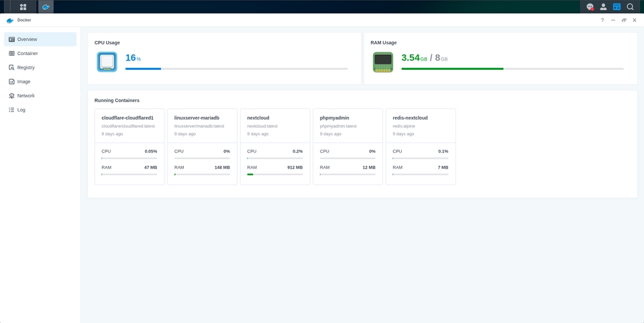The width and height of the screenshot is (644, 323).
Task: Click the 7 MB RAM value
Action: [443, 168]
